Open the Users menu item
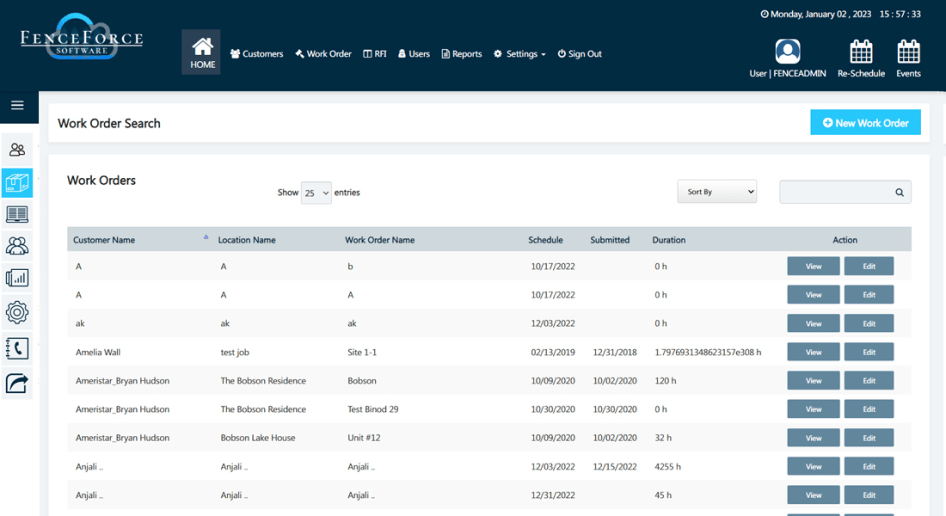 (x=414, y=54)
